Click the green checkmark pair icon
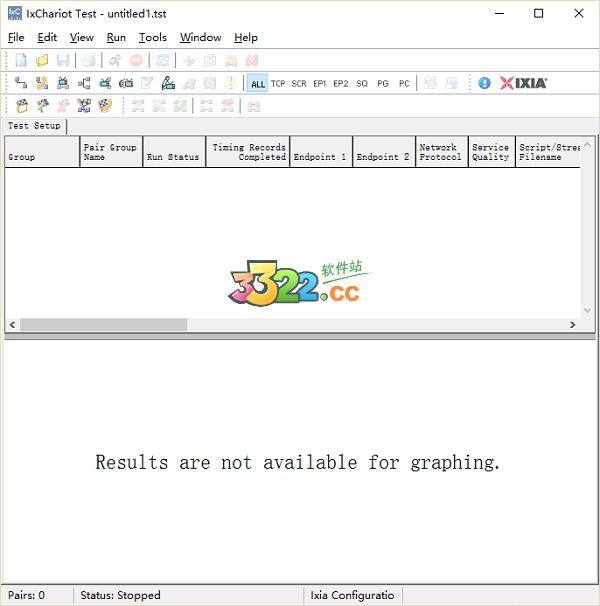The width and height of the screenshot is (600, 606). (180, 106)
